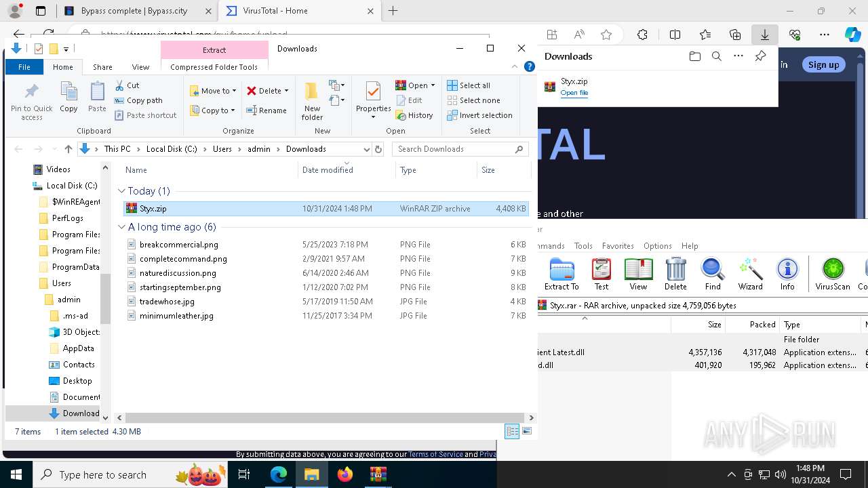Click Users in address breadcrumb
This screenshot has width=868, height=488.
(222, 149)
